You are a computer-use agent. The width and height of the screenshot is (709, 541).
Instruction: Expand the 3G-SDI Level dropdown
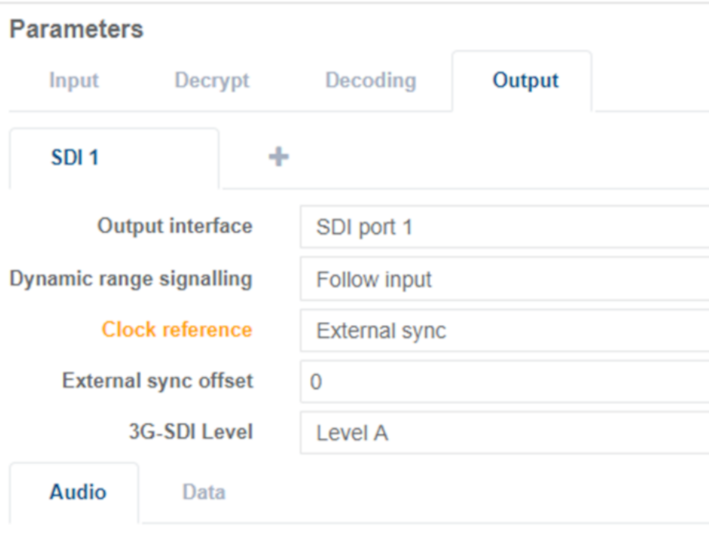[x=504, y=433]
